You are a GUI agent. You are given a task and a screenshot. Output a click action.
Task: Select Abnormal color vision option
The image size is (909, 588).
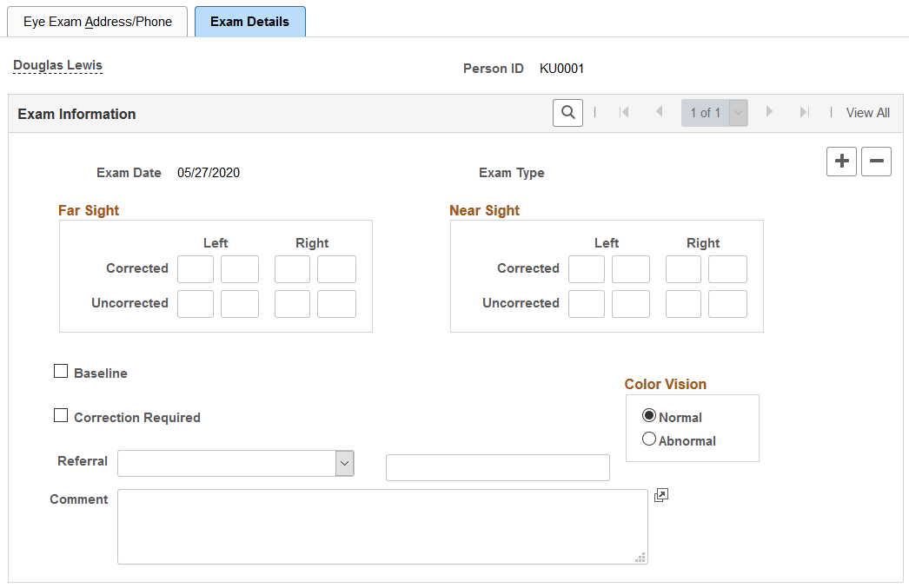point(649,439)
